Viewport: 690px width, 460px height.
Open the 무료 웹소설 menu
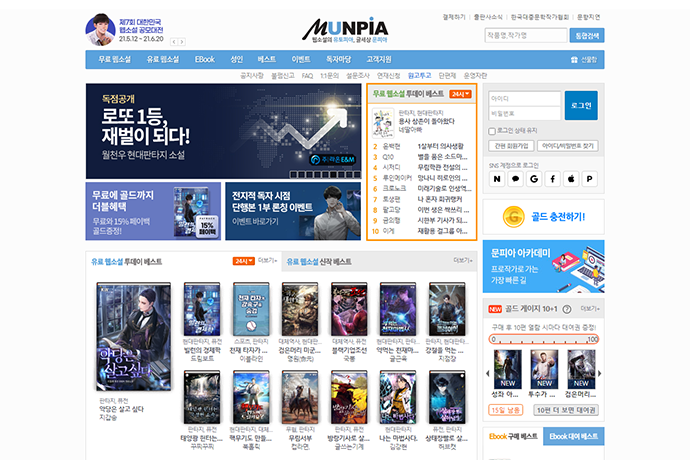pos(114,59)
